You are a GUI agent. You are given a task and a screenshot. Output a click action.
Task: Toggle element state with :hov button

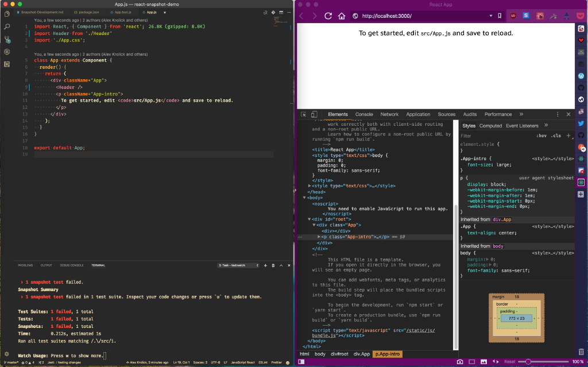(x=541, y=136)
